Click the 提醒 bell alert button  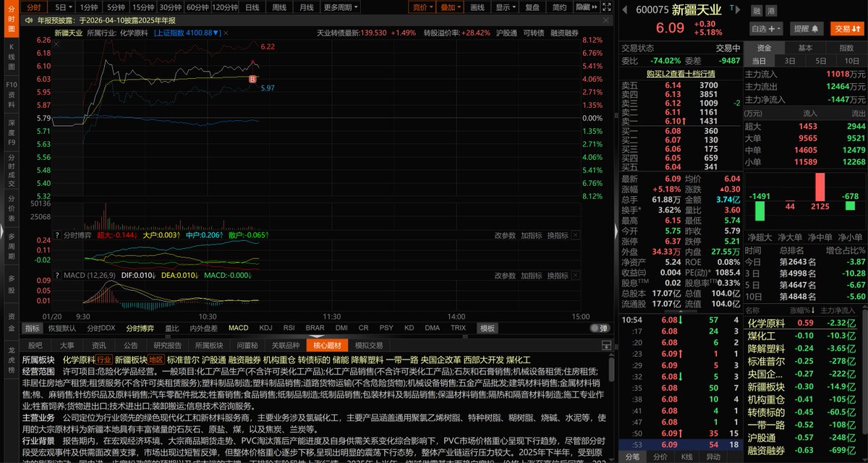pos(807,29)
